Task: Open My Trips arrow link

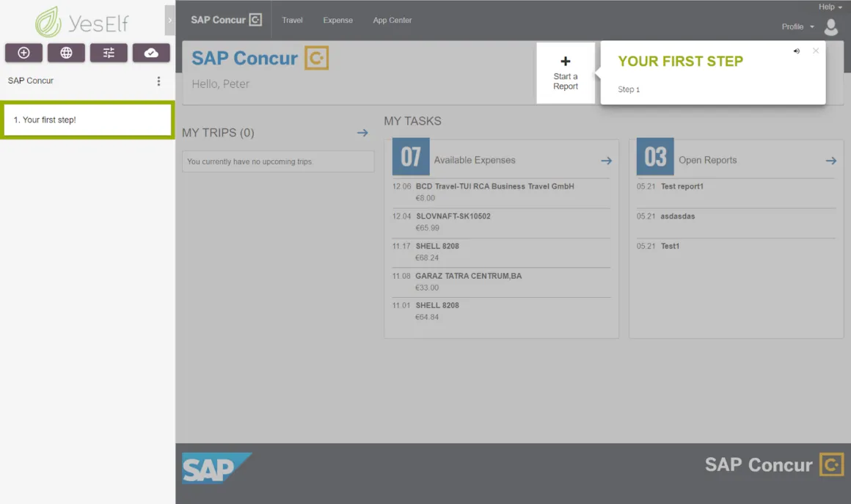Action: coord(362,133)
